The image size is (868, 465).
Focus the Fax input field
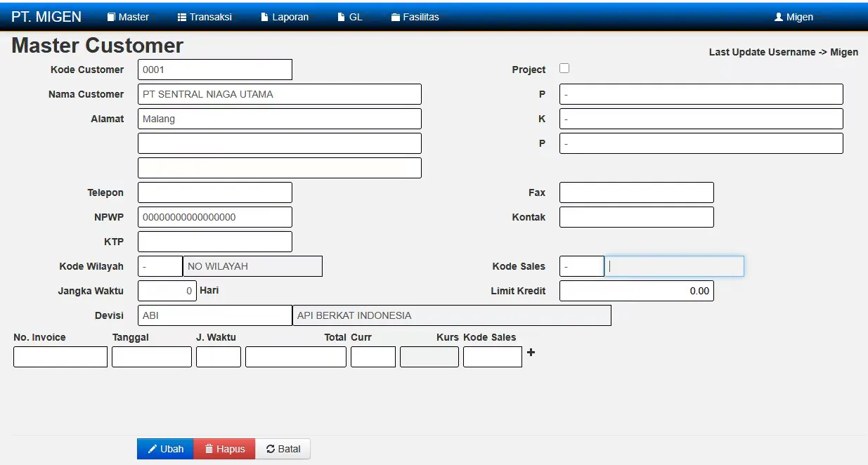637,192
